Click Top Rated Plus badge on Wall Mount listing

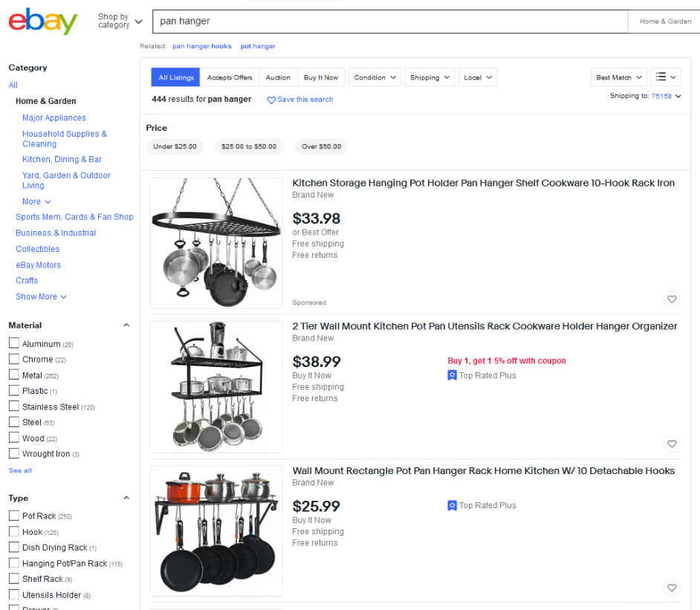pos(483,505)
